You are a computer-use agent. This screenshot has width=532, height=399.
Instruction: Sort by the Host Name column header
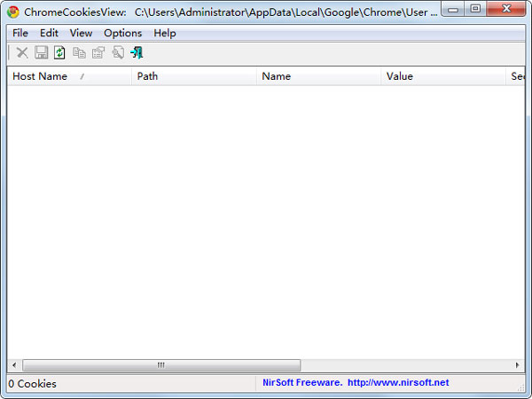pos(69,76)
